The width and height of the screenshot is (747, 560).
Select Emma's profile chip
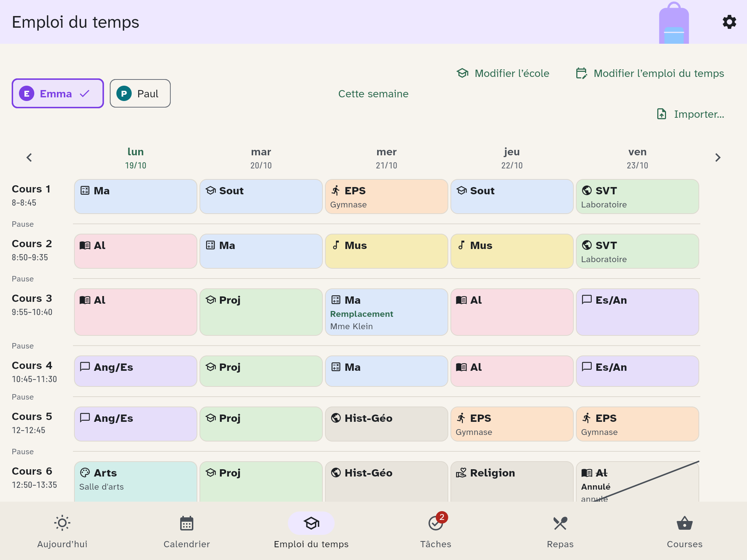click(58, 93)
